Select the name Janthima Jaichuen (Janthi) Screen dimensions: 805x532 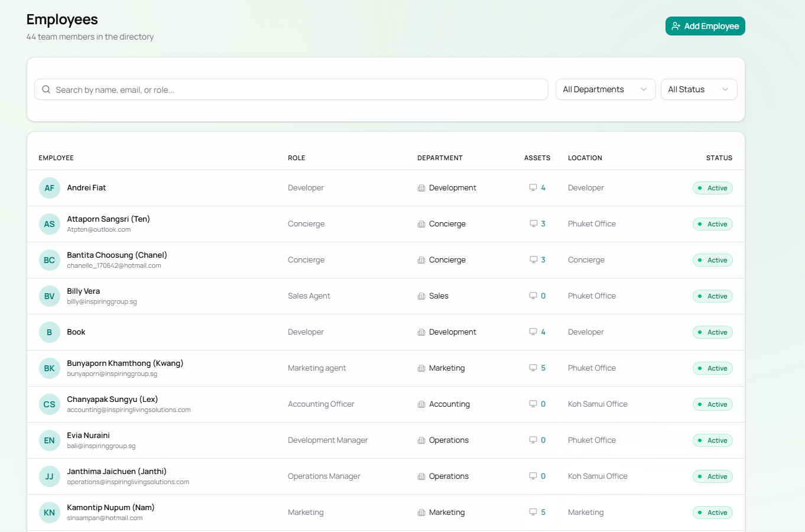tap(116, 471)
